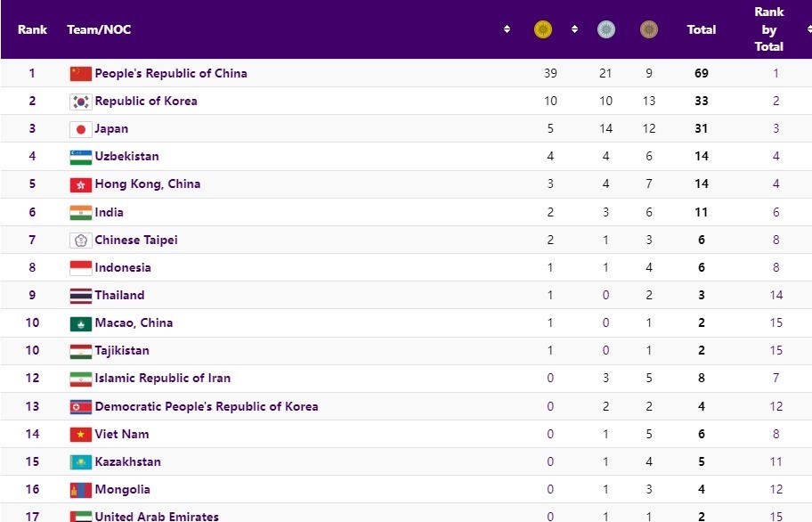812x522 pixels.
Task: Click the gold medal column icon
Action: 542,29
